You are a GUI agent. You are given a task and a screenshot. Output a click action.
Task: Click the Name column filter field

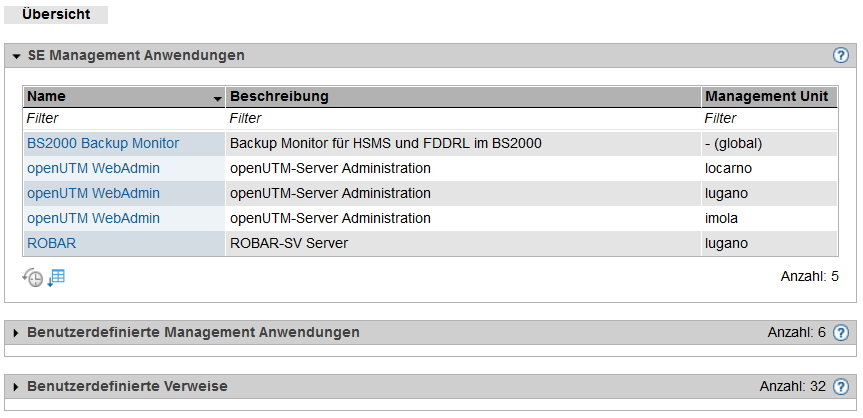pyautogui.click(x=124, y=118)
